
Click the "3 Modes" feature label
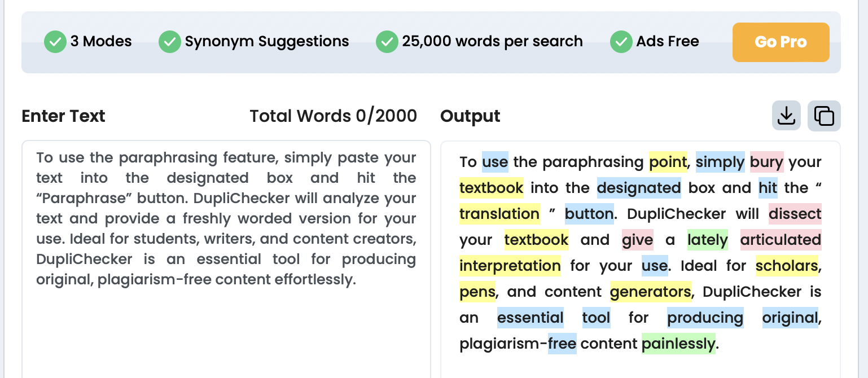[x=101, y=42]
